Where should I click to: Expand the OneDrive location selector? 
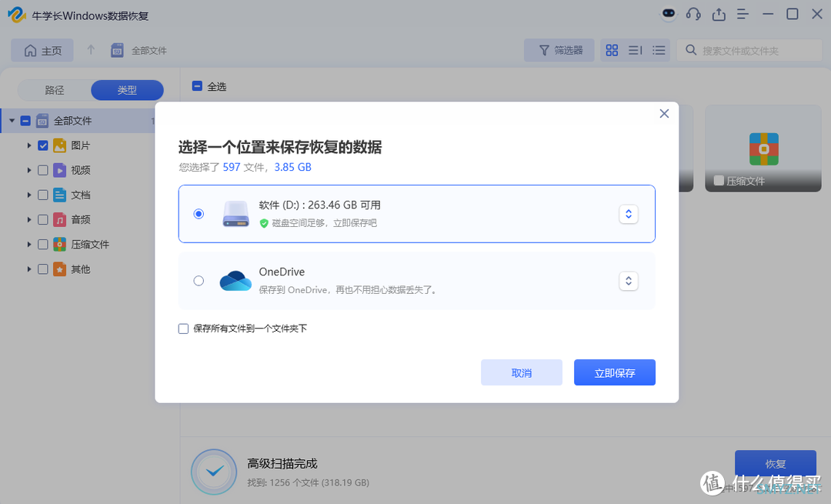coord(629,281)
